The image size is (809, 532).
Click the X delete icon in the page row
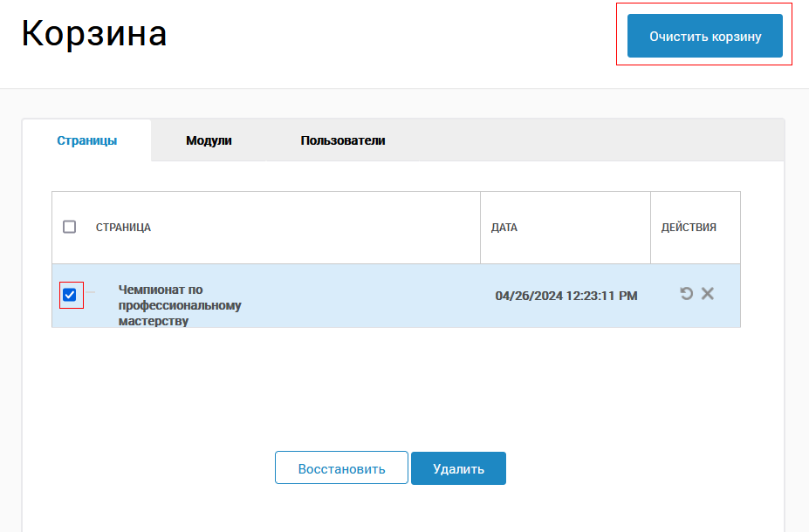[x=708, y=294]
